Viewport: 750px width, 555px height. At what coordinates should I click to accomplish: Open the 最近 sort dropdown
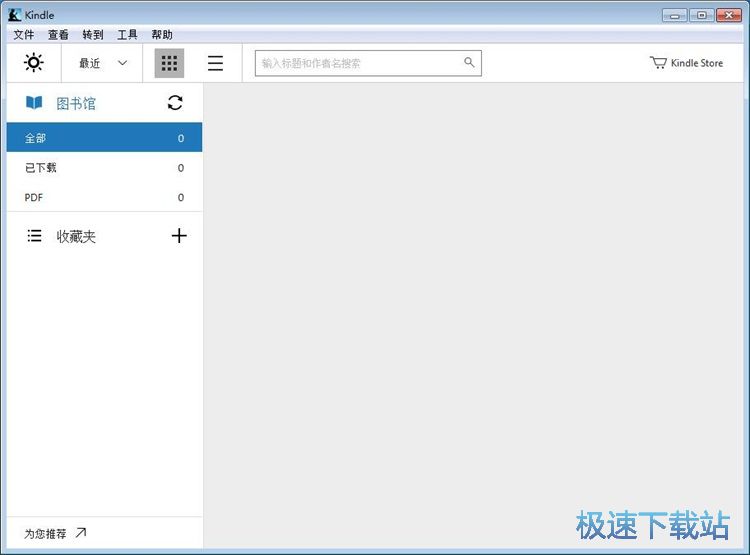coord(102,63)
